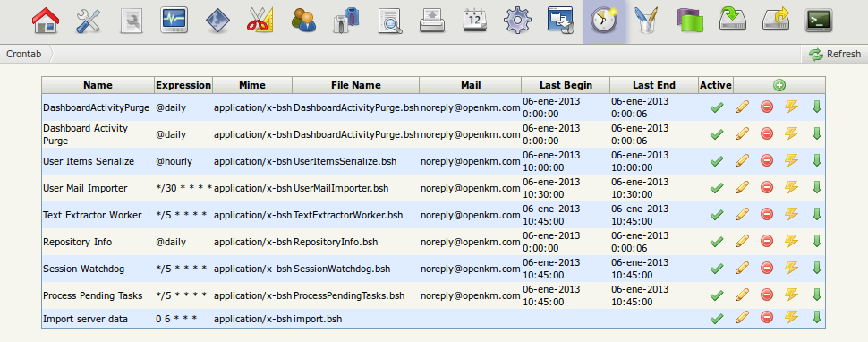The width and height of the screenshot is (868, 342).
Task: Edit the Import server data task
Action: tap(742, 317)
